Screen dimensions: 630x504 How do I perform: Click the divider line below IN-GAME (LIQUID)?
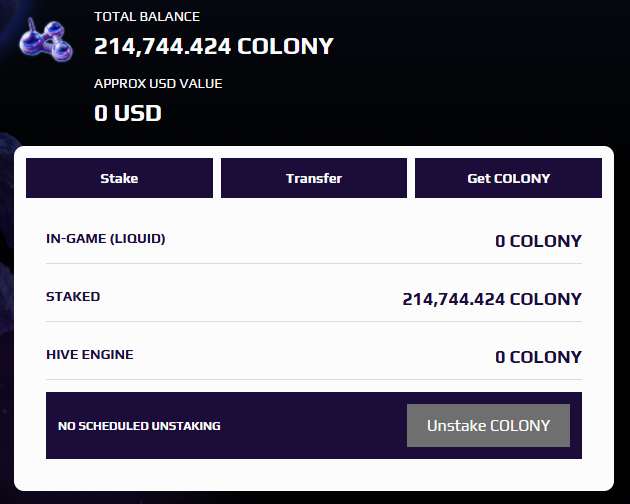click(x=314, y=264)
